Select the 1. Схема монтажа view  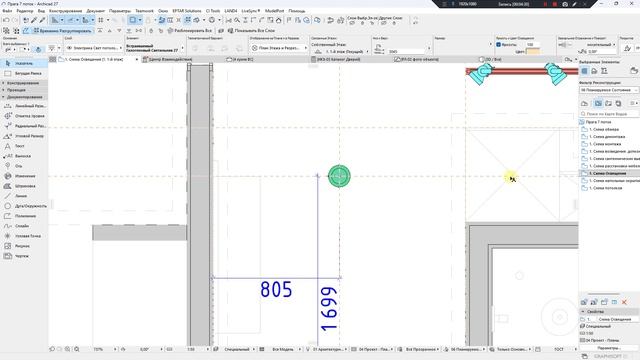point(605,144)
